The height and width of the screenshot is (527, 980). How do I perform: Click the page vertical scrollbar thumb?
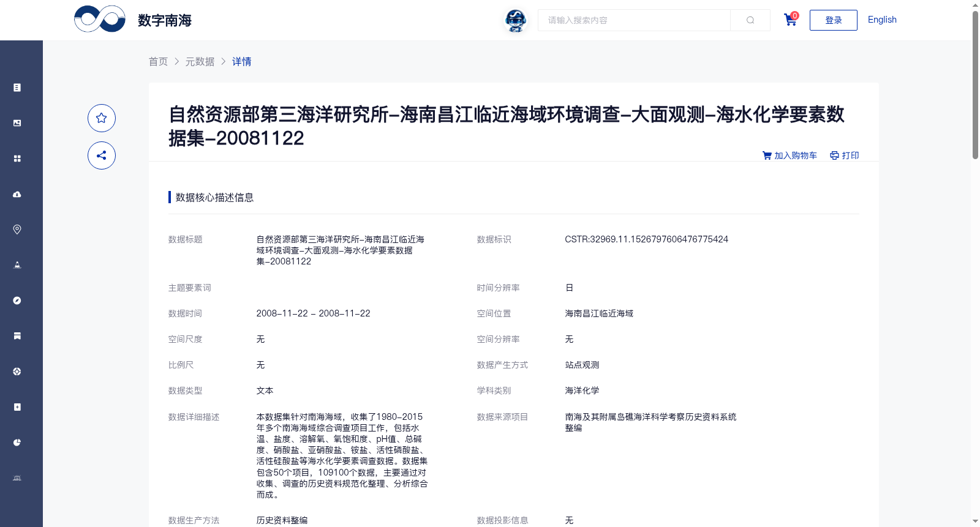point(975,84)
